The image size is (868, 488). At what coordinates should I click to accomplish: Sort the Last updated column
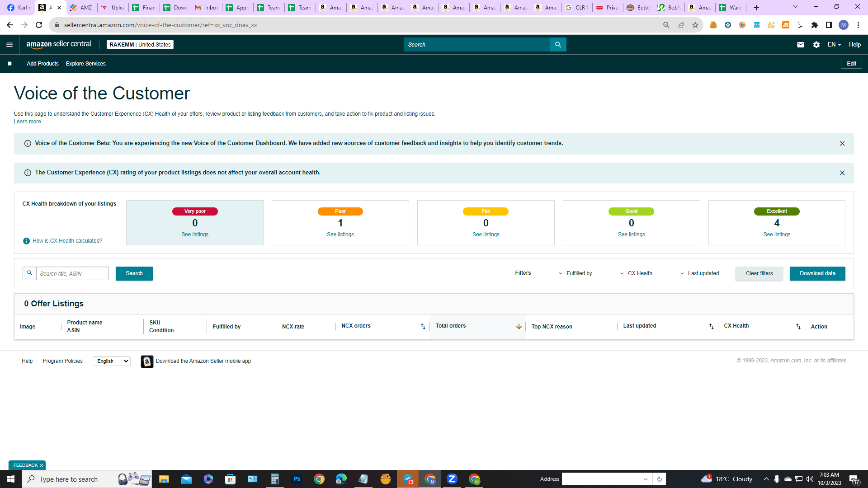pos(711,326)
